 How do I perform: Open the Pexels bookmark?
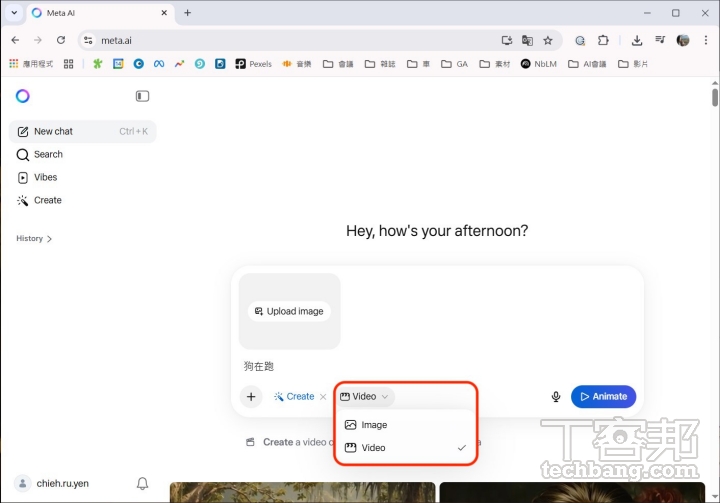tap(253, 64)
